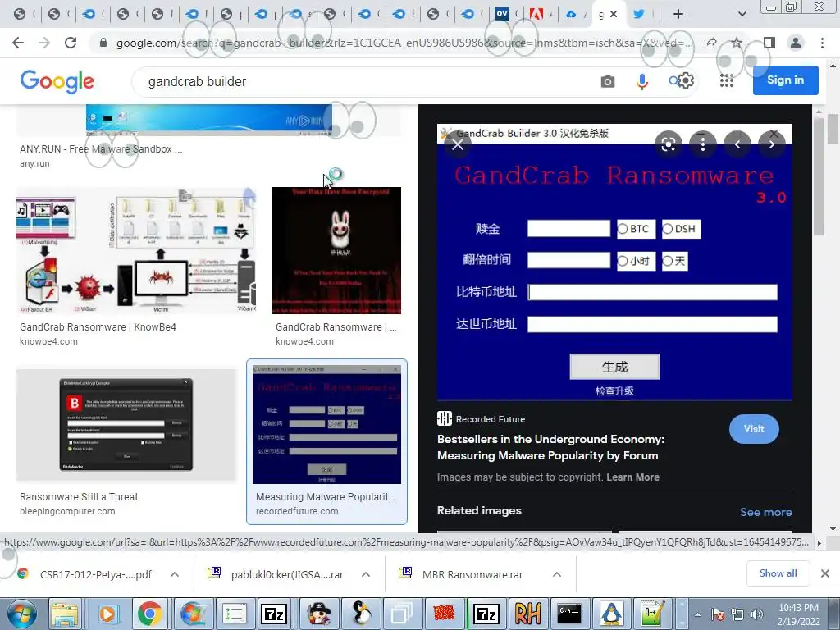Click the Sign in button
This screenshot has width=840, height=630.
785,80
